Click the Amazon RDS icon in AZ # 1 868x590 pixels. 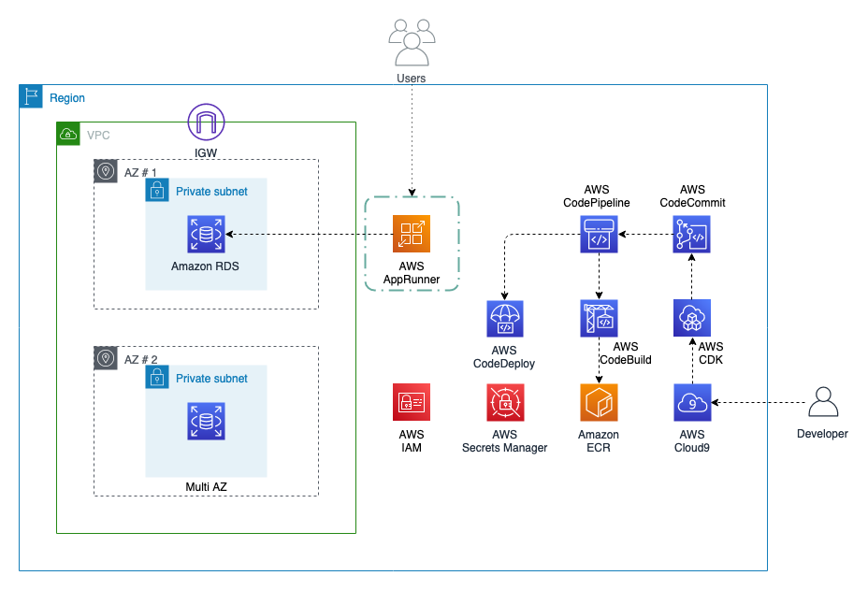coord(206,234)
